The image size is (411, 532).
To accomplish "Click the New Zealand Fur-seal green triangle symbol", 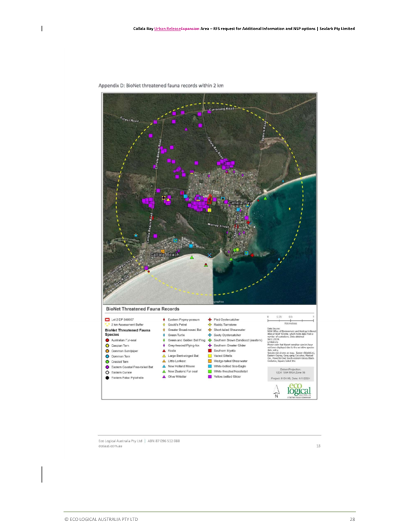I will [x=164, y=372].
